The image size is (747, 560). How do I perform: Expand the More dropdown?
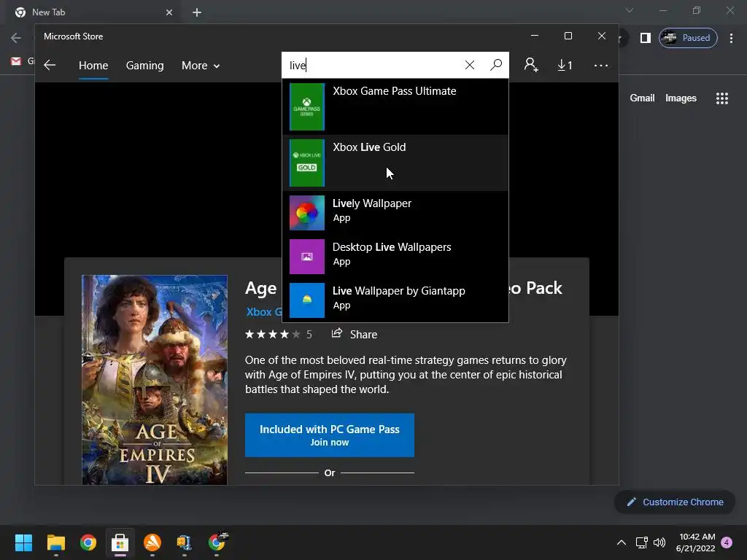tap(201, 65)
